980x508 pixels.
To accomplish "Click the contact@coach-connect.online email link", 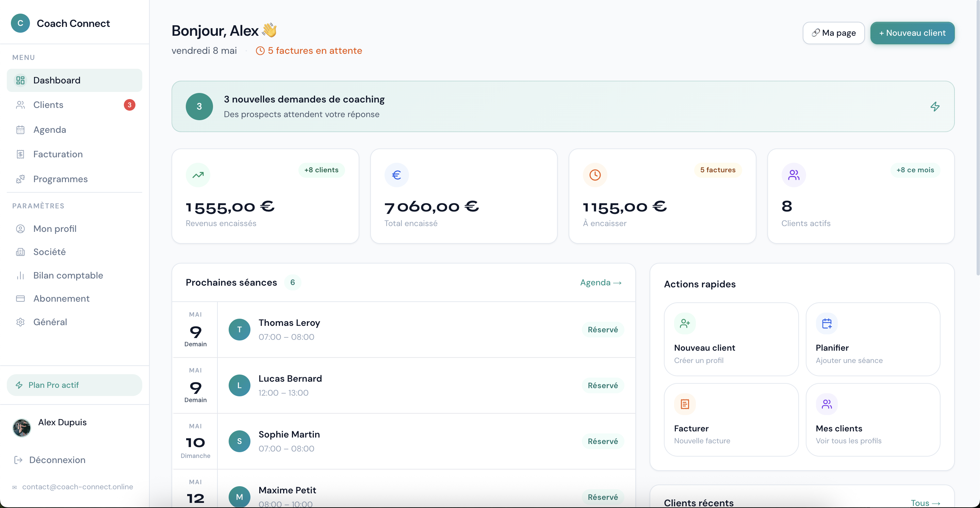I will (x=78, y=487).
